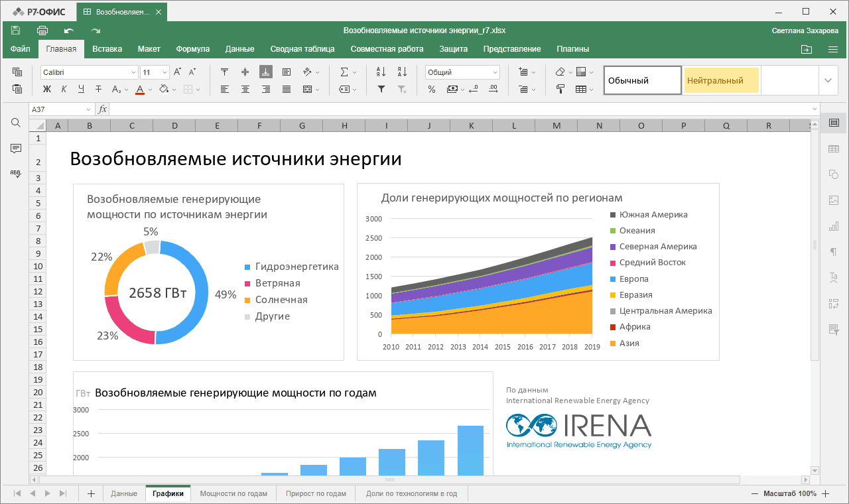Click the comments icon in left sidebar
This screenshot has width=849, height=504.
[x=15, y=149]
